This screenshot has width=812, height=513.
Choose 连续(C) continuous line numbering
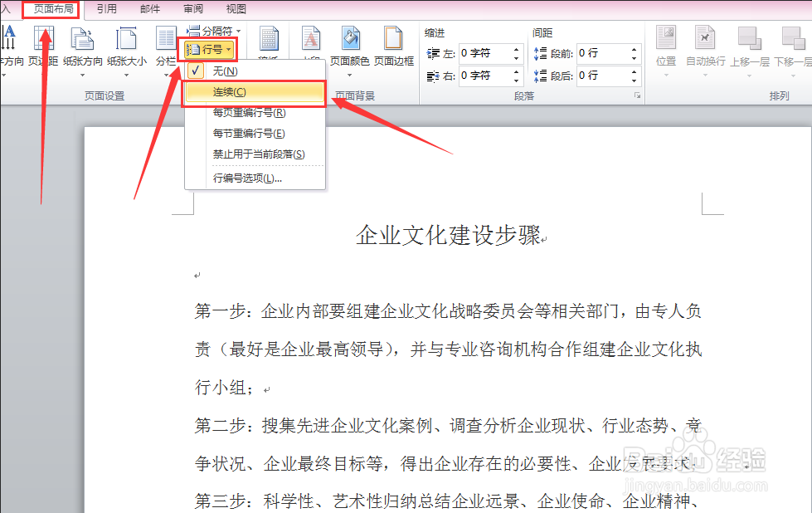click(255, 92)
